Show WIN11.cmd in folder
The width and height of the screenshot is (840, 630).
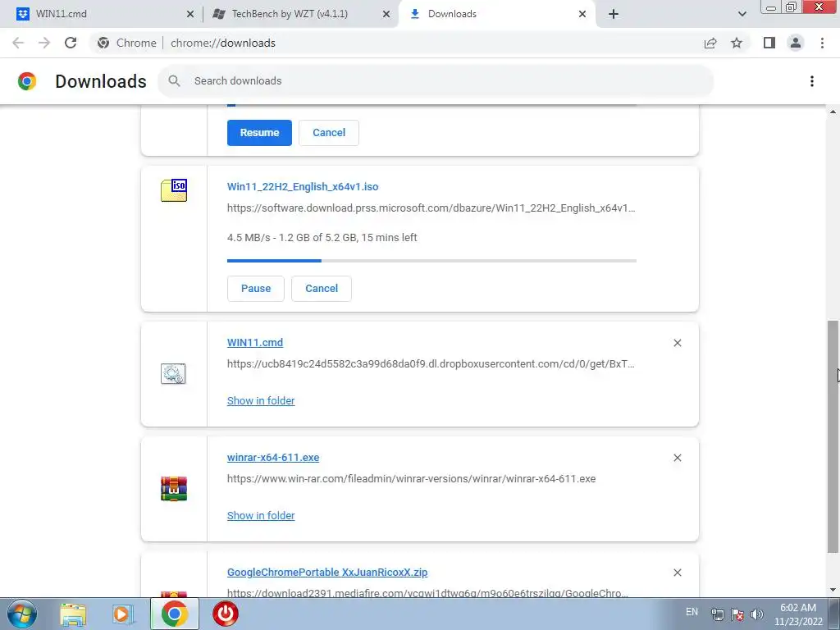pos(261,400)
